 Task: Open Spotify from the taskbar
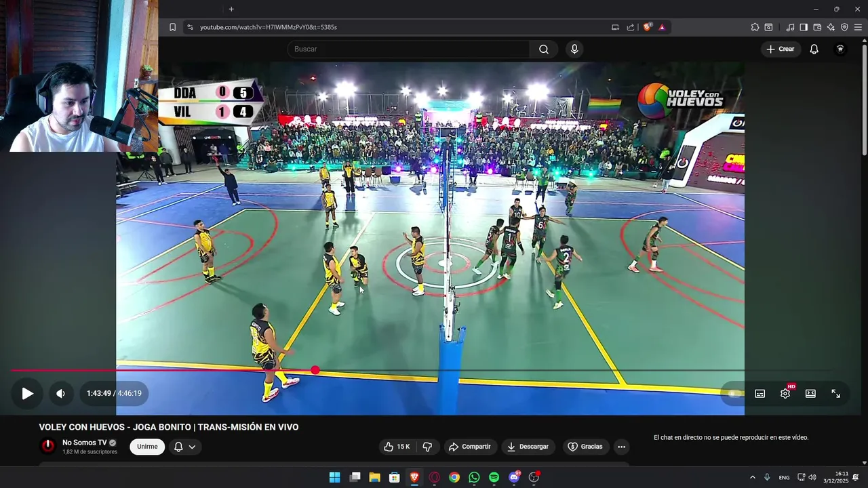(x=494, y=477)
